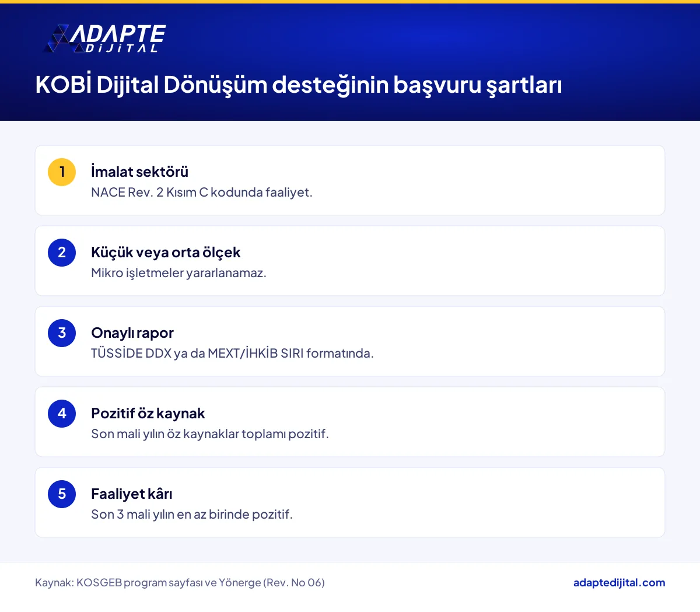This screenshot has height=612, width=700.
Task: Open the adaptedijital.com link
Action: [619, 582]
